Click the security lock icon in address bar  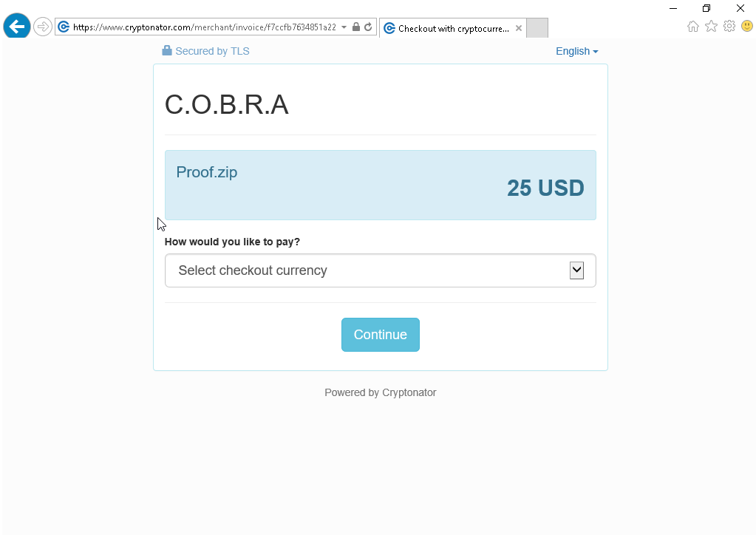tap(356, 27)
